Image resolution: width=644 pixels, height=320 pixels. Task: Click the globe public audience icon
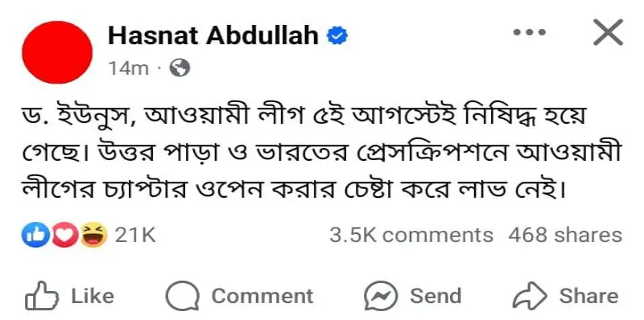point(180,68)
